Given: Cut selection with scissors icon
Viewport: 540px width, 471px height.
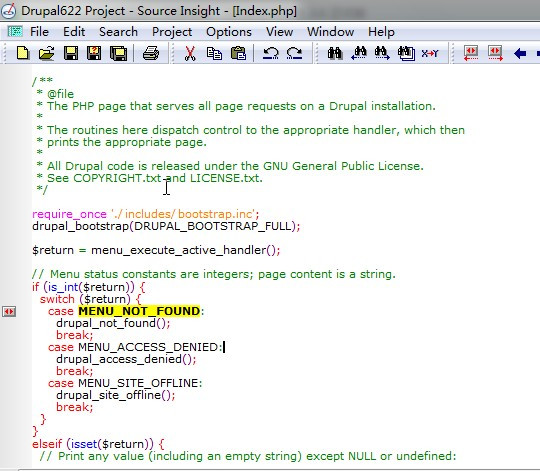Looking at the screenshot, I should tap(190, 53).
